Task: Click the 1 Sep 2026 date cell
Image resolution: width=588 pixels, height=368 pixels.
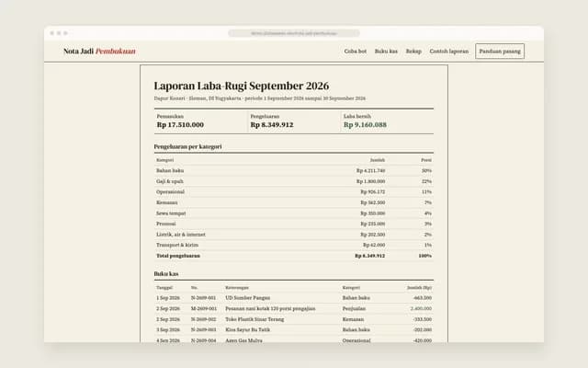Action: click(x=168, y=298)
